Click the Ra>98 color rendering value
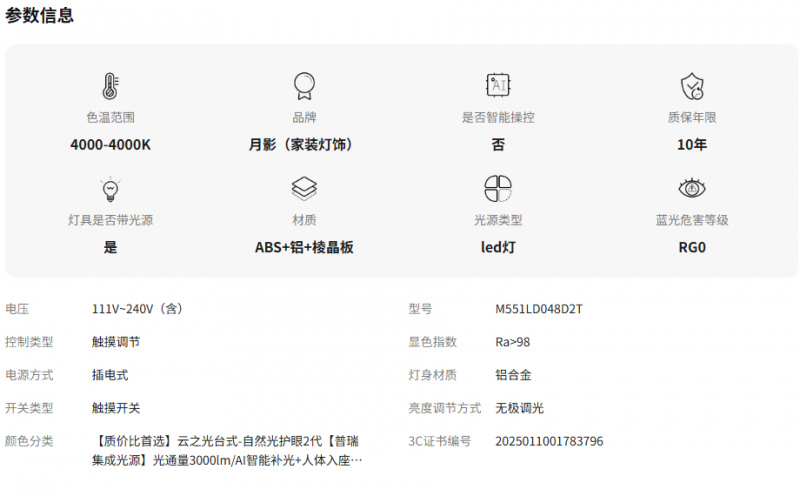 (x=512, y=342)
